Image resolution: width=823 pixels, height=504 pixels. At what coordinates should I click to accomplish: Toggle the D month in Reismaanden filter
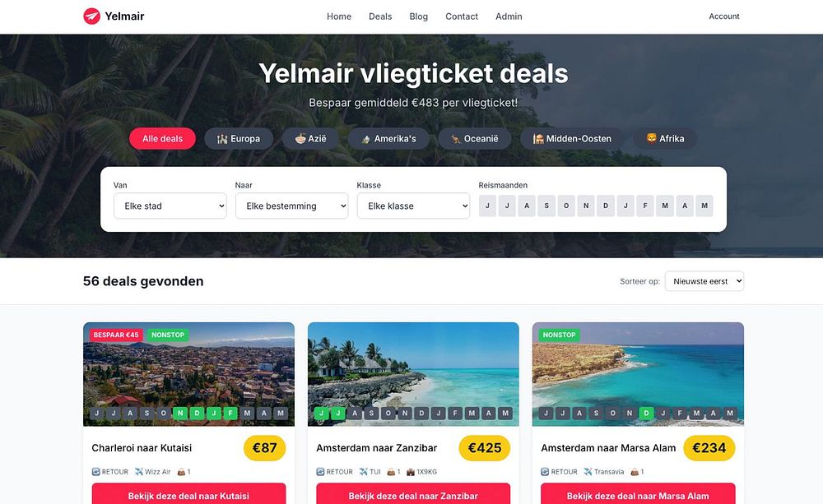click(606, 206)
